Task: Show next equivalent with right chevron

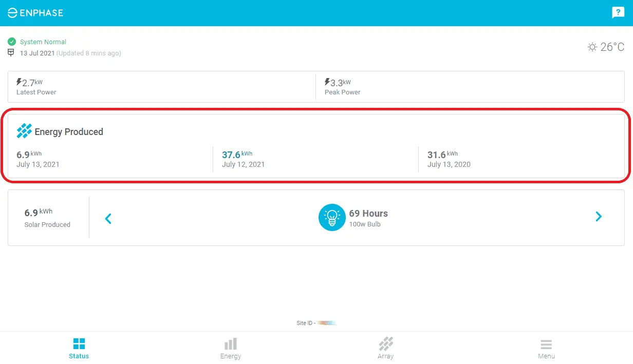Action: (x=599, y=217)
